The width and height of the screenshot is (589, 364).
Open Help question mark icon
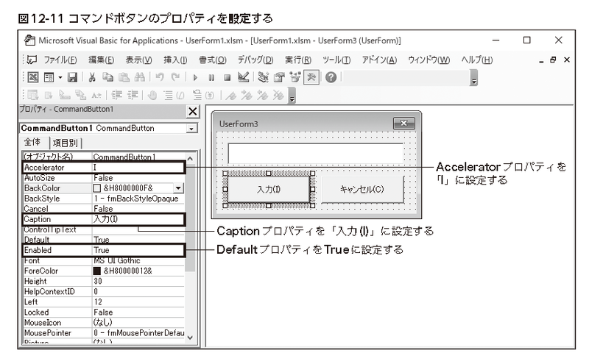pos(331,77)
